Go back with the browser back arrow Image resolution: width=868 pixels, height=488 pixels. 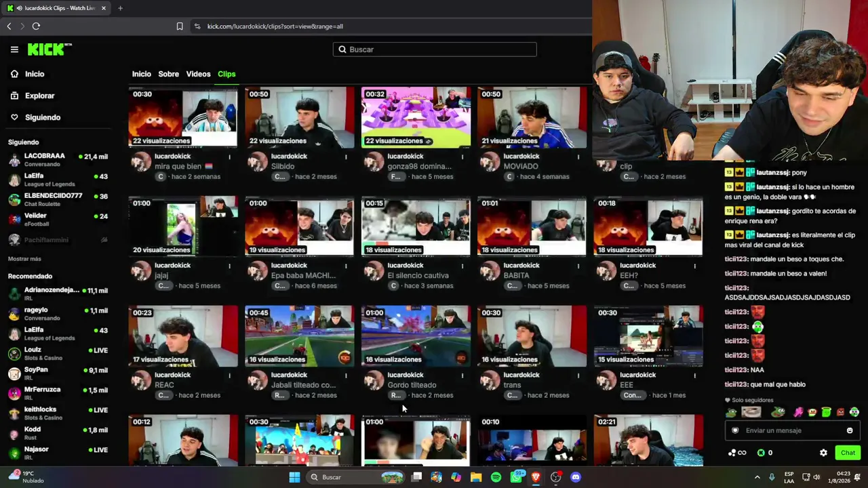coord(9,26)
